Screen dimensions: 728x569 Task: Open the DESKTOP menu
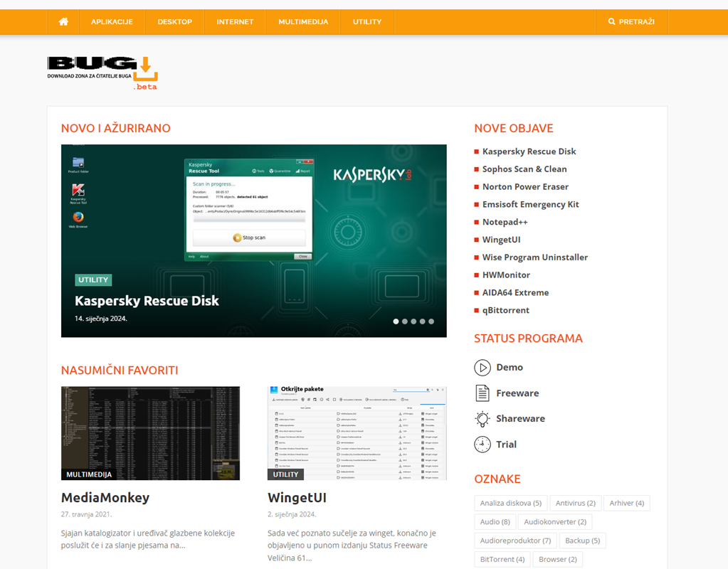click(174, 22)
